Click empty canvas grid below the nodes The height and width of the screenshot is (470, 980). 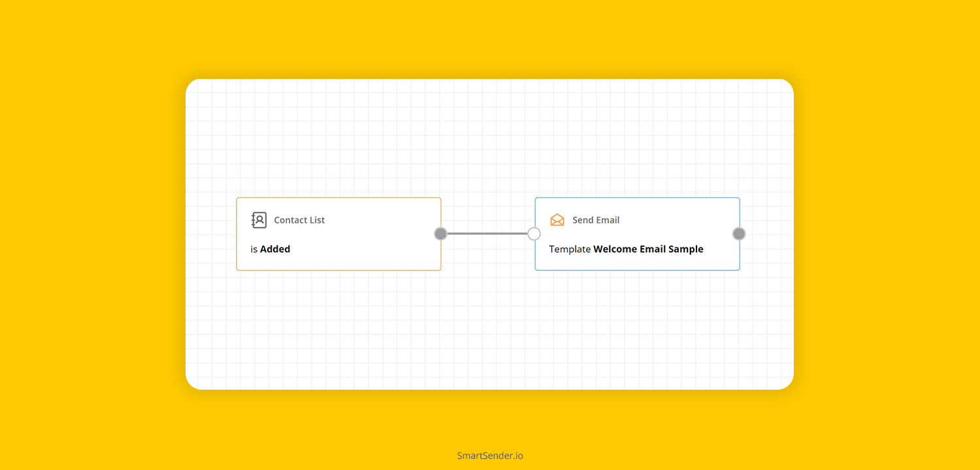point(489,326)
